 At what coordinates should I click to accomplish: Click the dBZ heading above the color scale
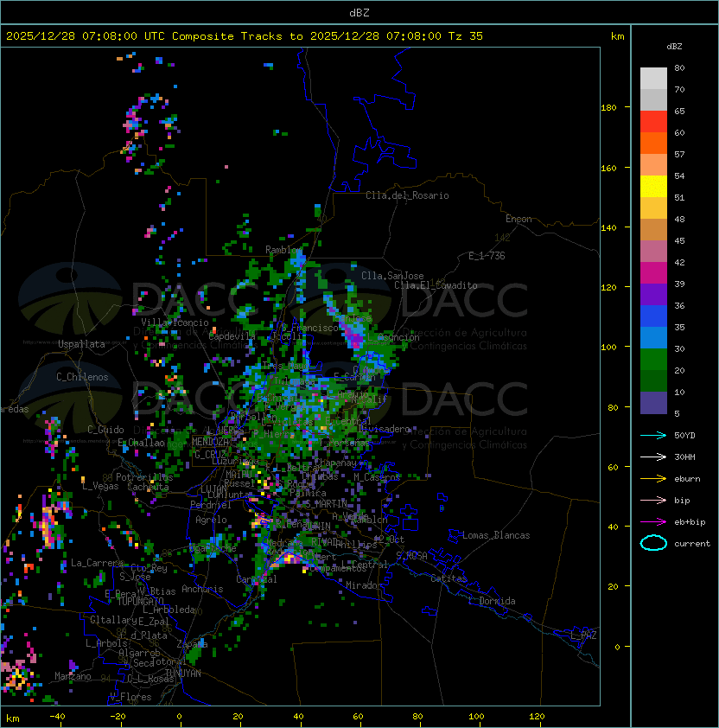pyautogui.click(x=674, y=47)
